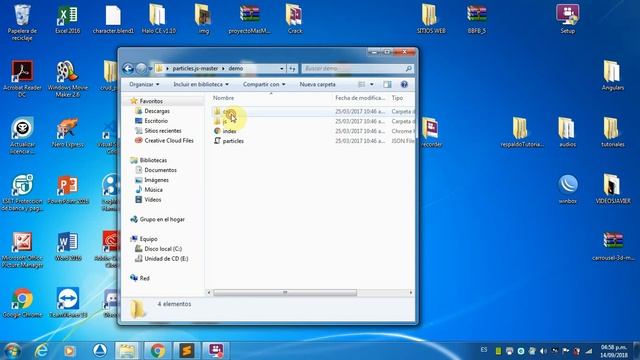
Task: Click the horizontal scrollbar in file list
Action: pos(285,293)
